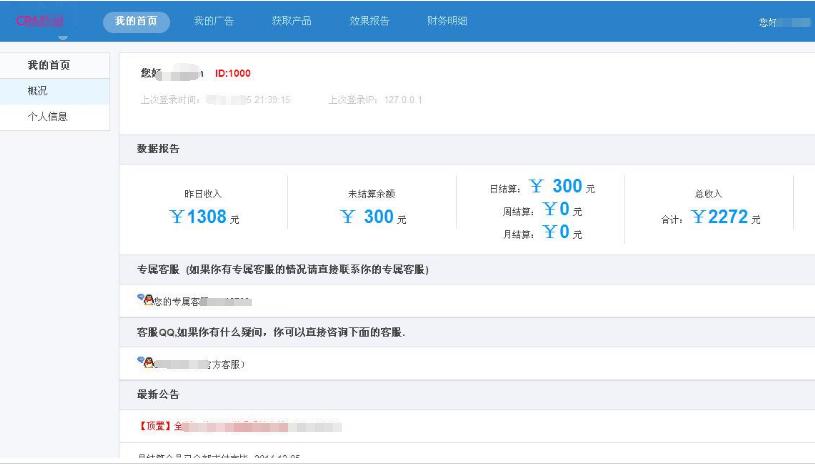Screen dimensions: 815x464
Task: Click the 总收入 合计 ¥2272 value
Action: click(726, 217)
